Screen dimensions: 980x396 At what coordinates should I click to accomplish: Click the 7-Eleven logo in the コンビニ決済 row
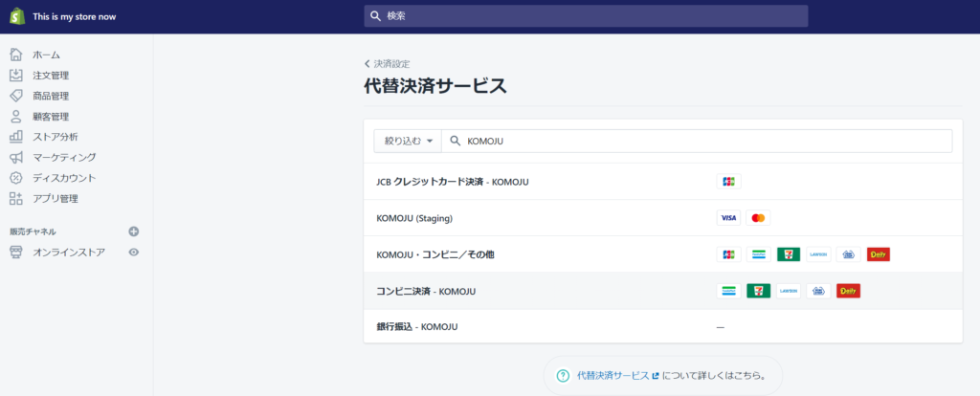pos(759,291)
